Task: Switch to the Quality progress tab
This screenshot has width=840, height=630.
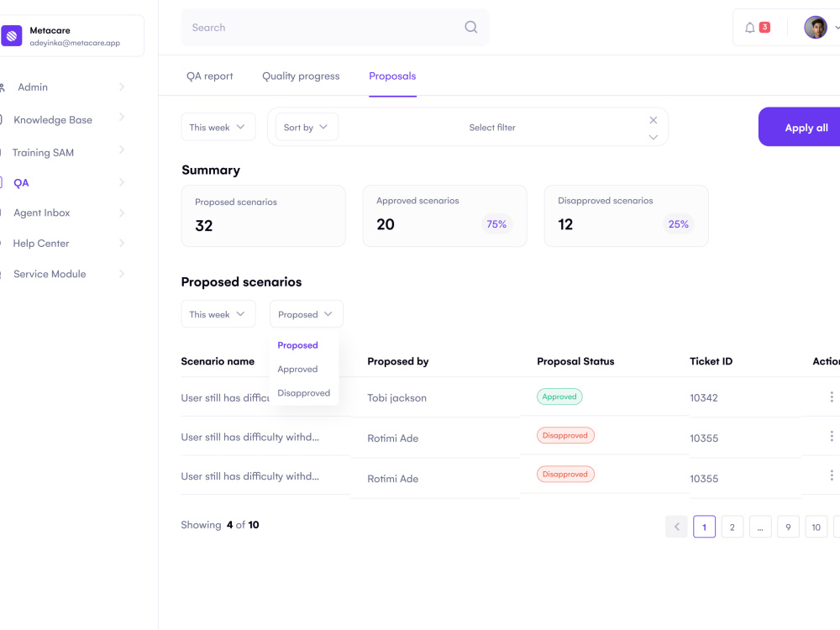Action: (301, 76)
